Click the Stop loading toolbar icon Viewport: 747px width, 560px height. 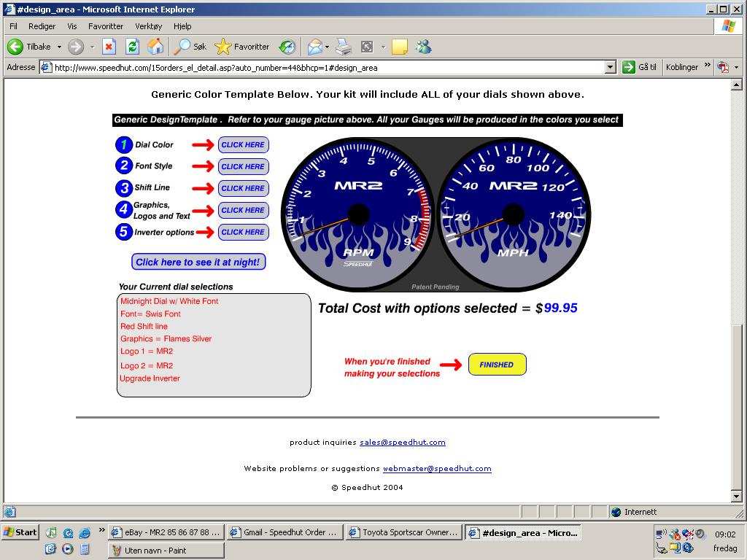[x=109, y=47]
